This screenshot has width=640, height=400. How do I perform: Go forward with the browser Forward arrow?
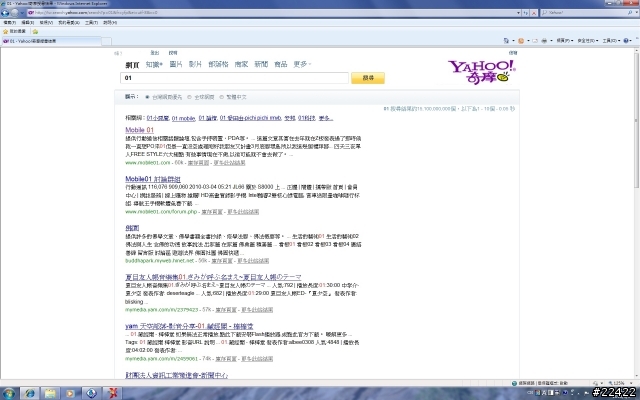[14, 13]
